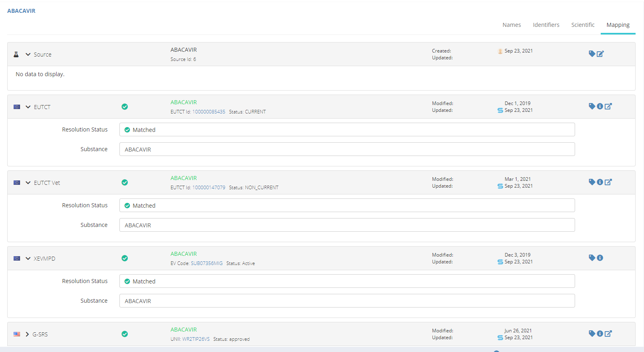644x352 pixels.
Task: Open the Identifiers tab
Action: [546, 25]
